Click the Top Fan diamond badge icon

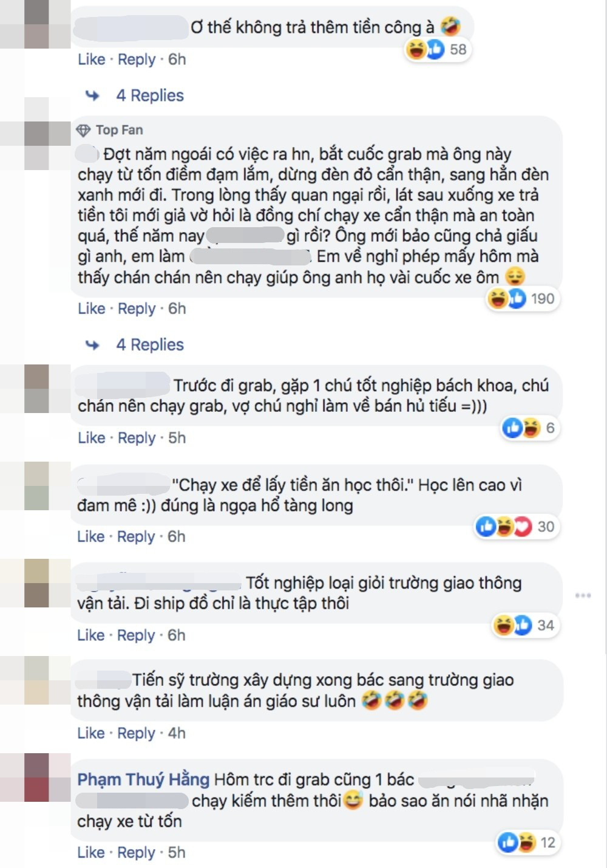[x=83, y=130]
